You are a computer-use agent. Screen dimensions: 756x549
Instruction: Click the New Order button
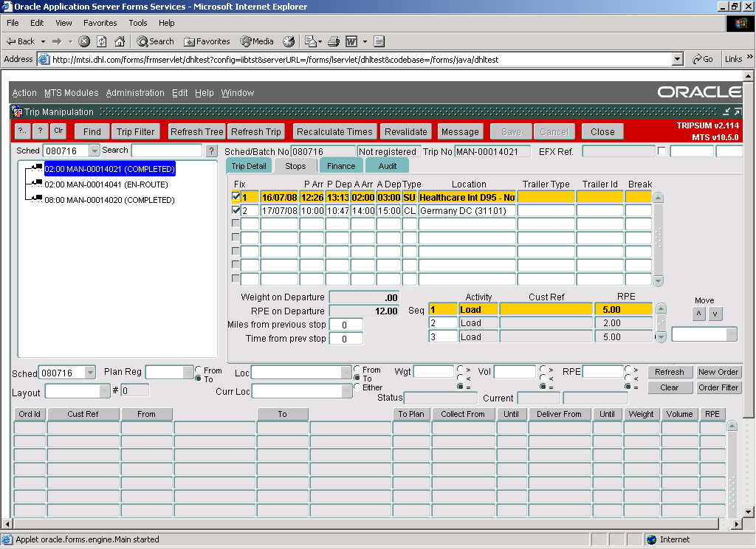(718, 372)
